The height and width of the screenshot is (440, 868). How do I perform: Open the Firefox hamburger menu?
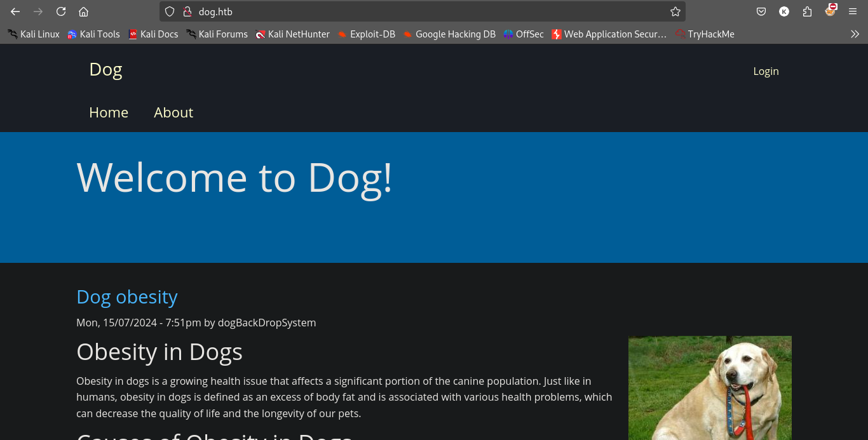[853, 11]
